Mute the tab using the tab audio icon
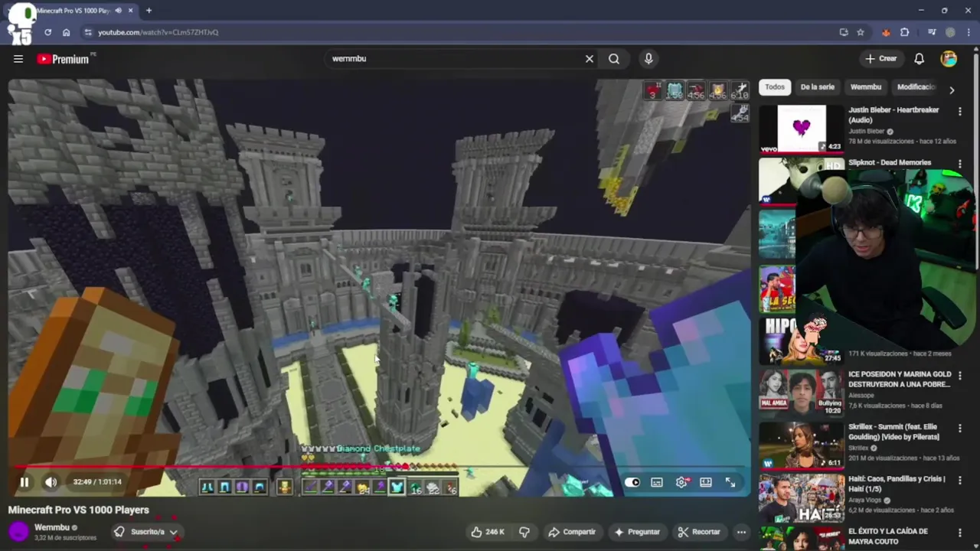Viewport: 980px width, 551px height. point(118,11)
